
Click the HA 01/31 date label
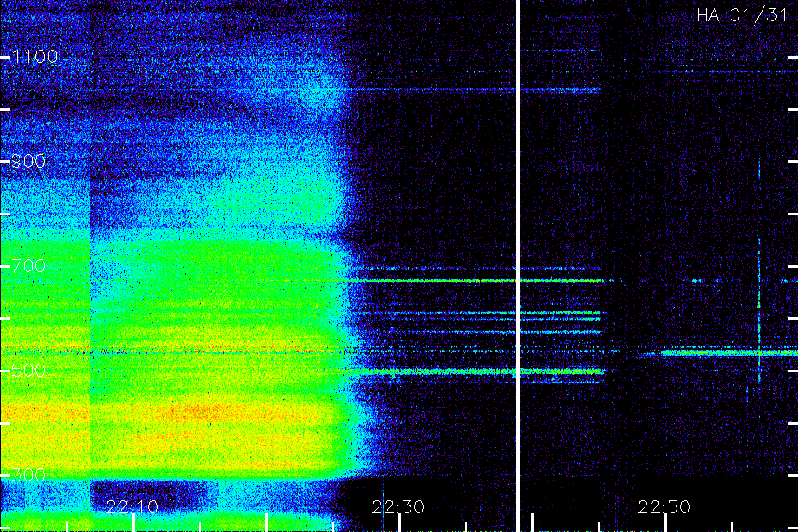pyautogui.click(x=742, y=15)
